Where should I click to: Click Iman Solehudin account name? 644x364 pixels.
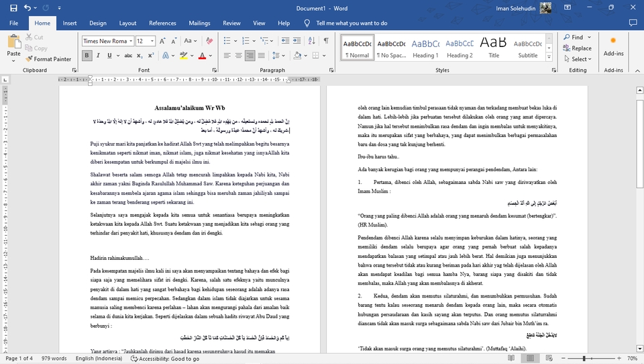[x=515, y=8]
